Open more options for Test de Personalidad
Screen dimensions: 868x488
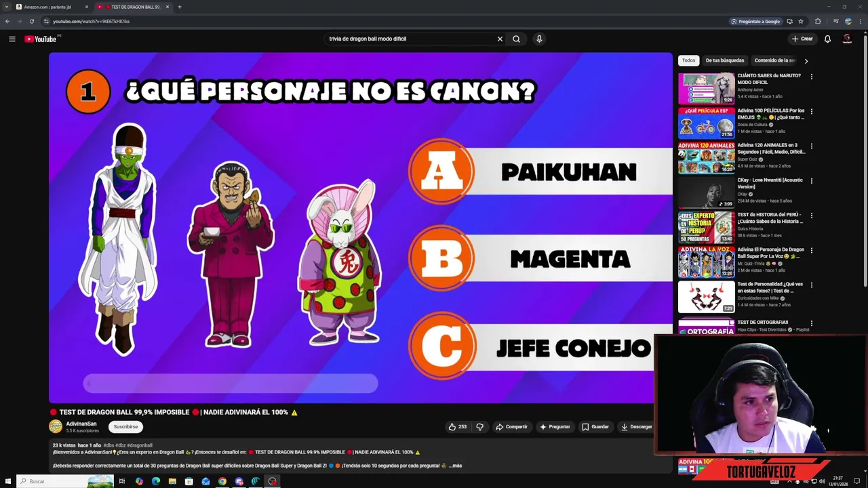tap(811, 285)
